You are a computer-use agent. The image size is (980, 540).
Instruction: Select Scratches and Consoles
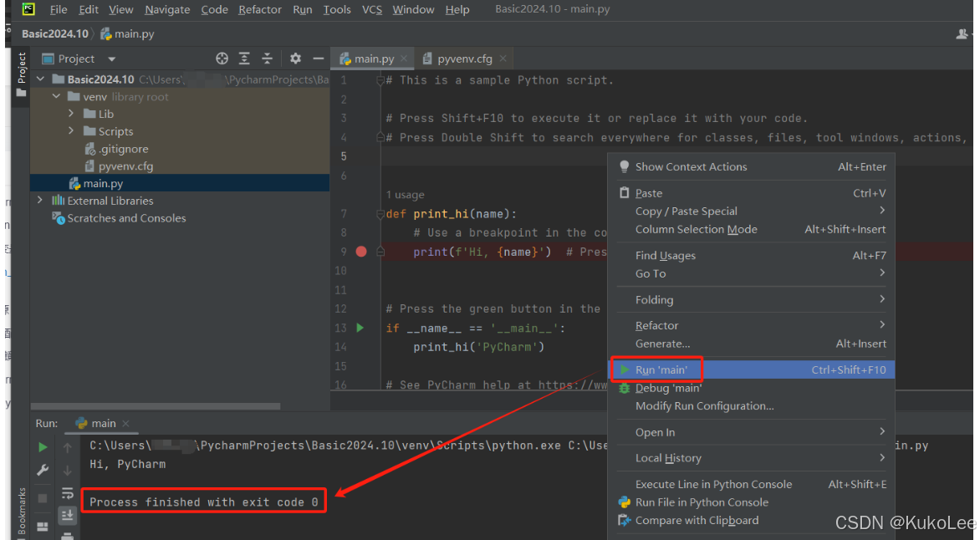point(120,218)
